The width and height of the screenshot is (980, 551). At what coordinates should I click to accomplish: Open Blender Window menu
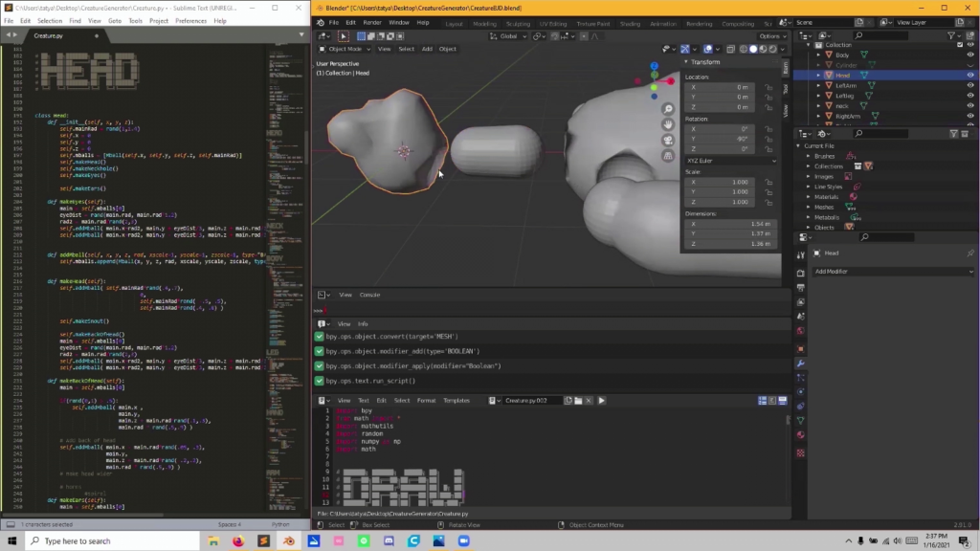(x=399, y=23)
